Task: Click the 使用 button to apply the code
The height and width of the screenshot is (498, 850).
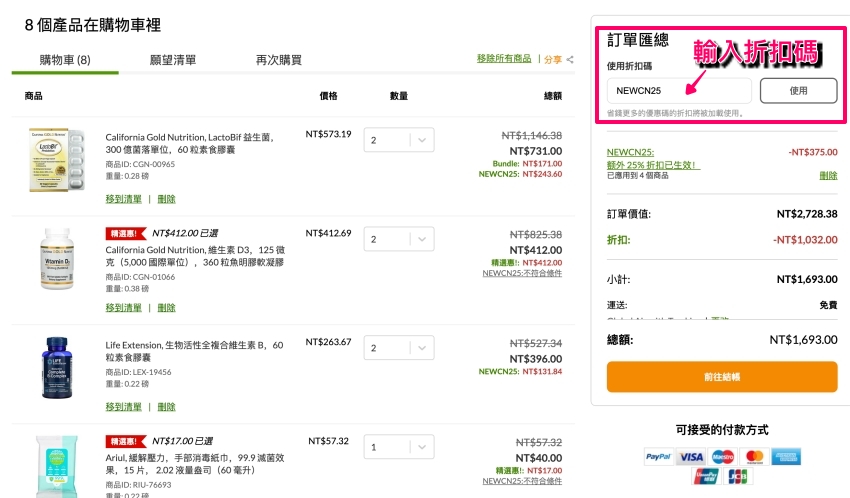Action: pyautogui.click(x=798, y=91)
